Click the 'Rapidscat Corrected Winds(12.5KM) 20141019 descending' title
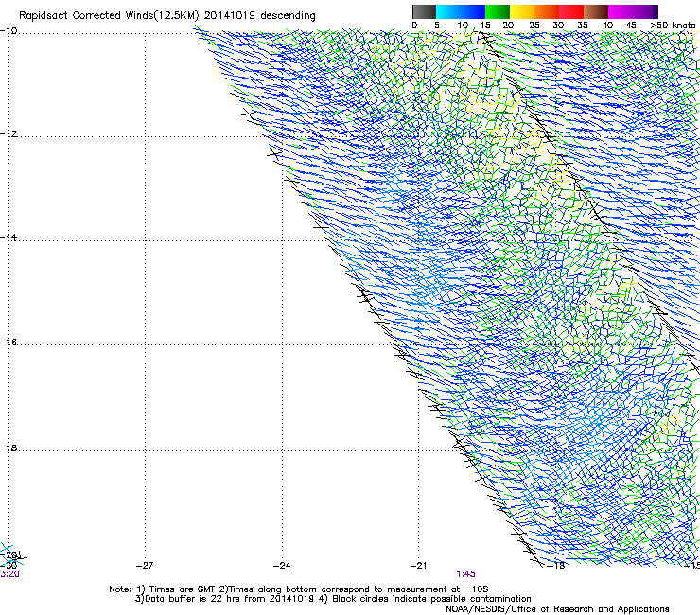This screenshot has width=700, height=615. point(167,16)
